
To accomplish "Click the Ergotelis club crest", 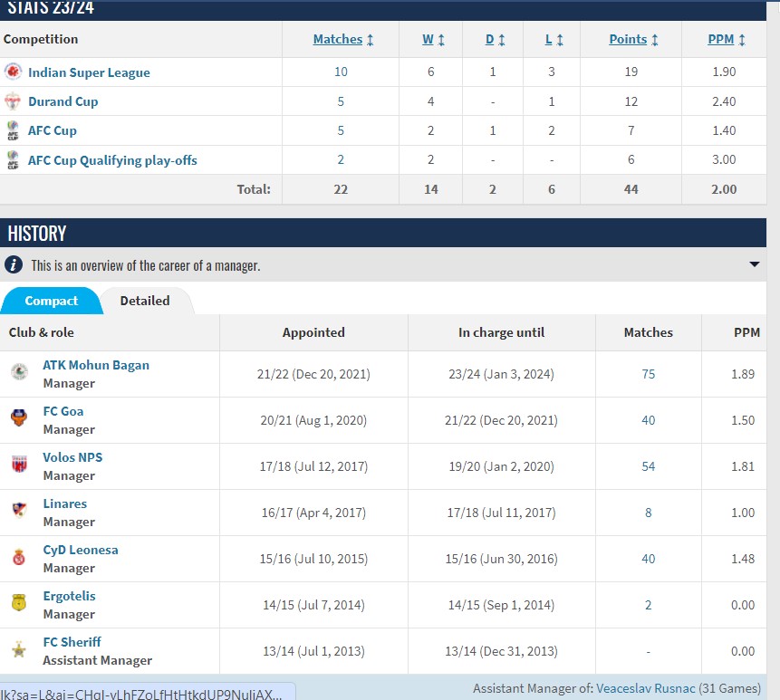I will (x=19, y=602).
